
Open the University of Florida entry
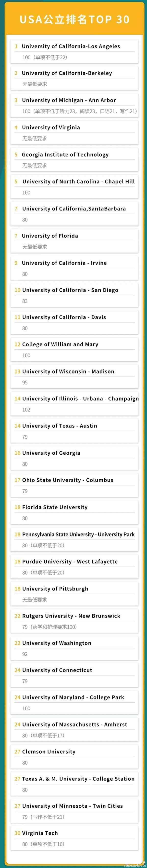pos(50,236)
